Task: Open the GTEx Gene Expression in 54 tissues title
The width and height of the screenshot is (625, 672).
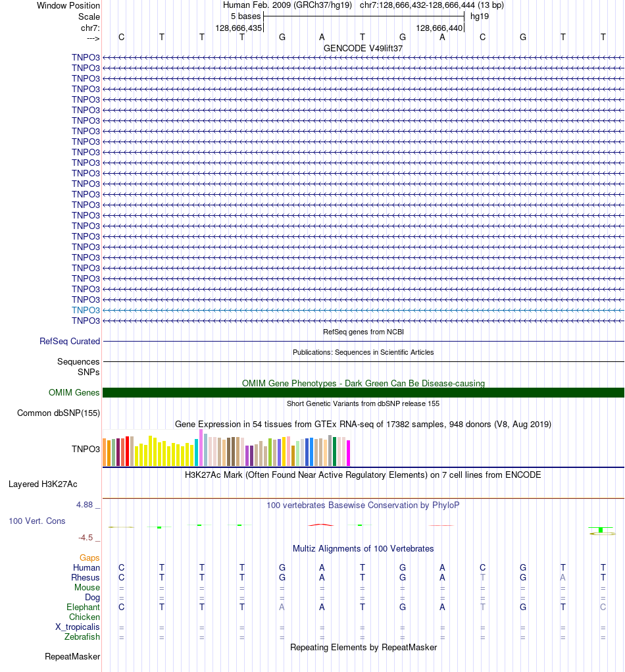Action: [x=363, y=424]
